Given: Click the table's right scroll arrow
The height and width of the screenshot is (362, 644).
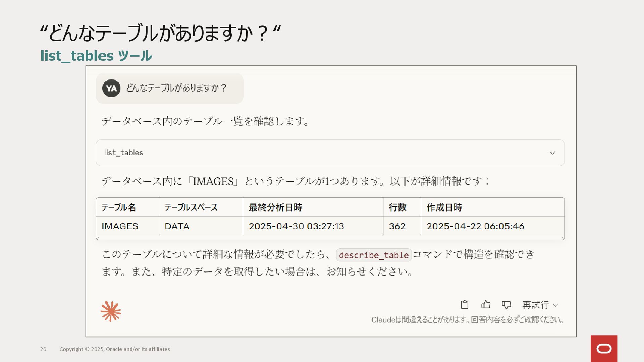Looking at the screenshot, I should pyautogui.click(x=562, y=238).
